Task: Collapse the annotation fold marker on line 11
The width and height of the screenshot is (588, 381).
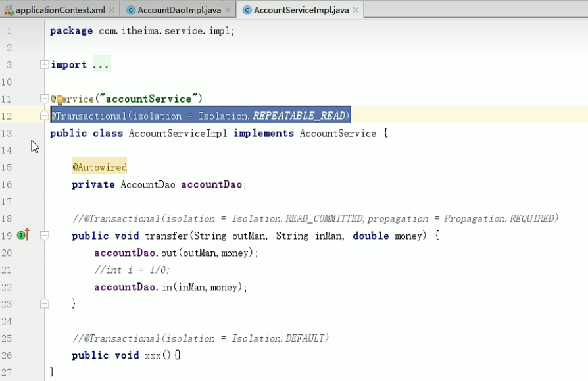Action: click(44, 99)
